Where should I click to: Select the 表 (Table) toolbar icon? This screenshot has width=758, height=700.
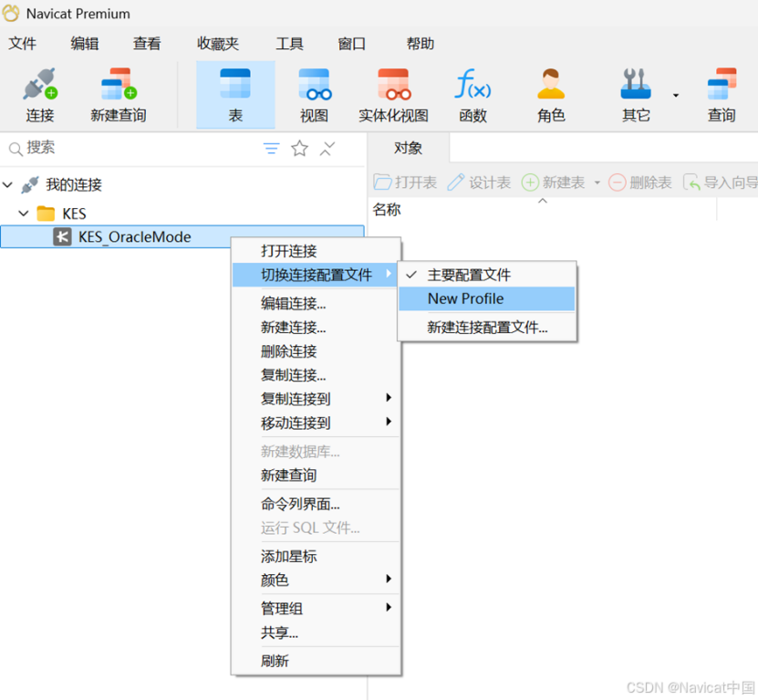point(235,95)
